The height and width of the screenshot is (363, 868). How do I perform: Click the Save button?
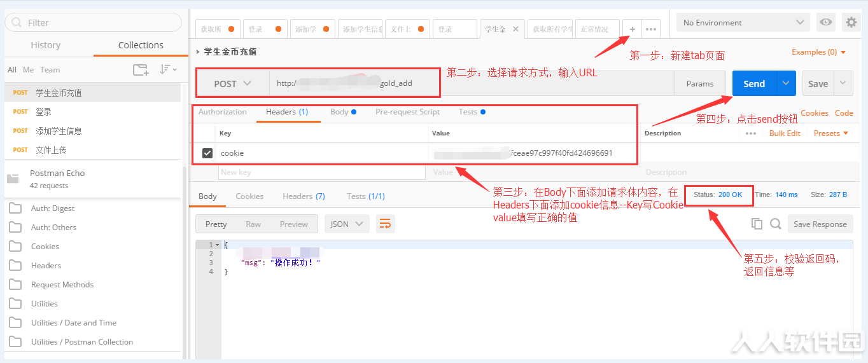coord(818,83)
